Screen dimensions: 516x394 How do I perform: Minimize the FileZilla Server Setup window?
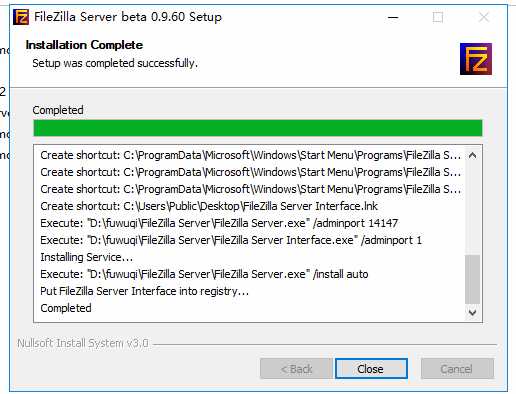point(393,17)
